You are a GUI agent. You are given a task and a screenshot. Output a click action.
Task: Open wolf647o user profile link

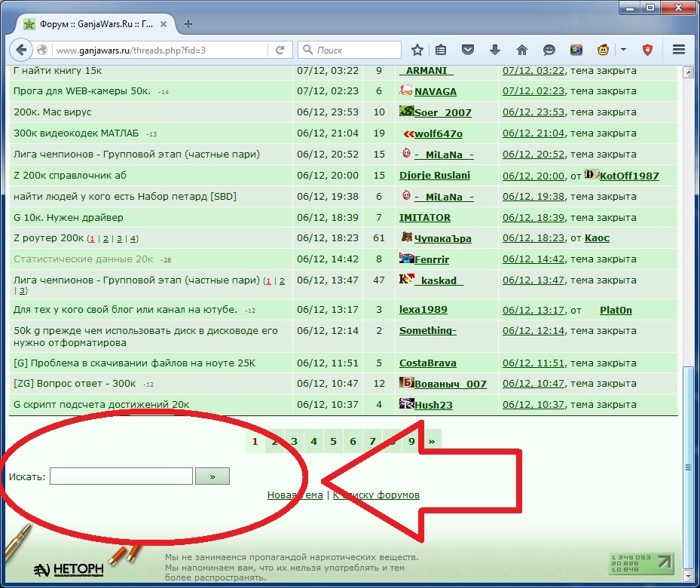439,133
